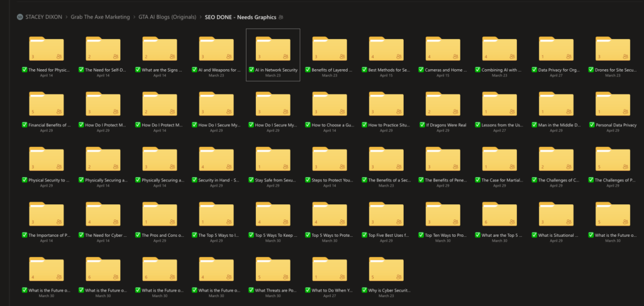Open the 'What are the Signs ...' folder icon
This screenshot has height=306, width=644.
[x=160, y=49]
